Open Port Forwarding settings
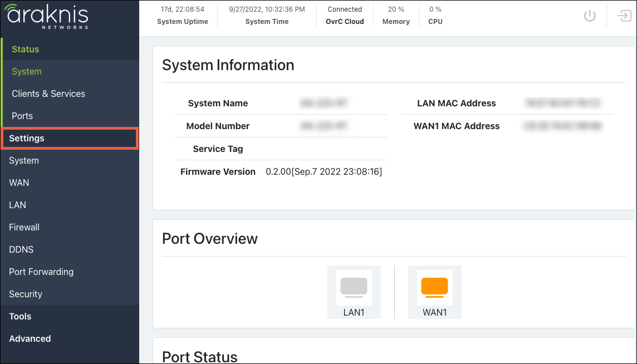The height and width of the screenshot is (364, 637). tap(41, 272)
